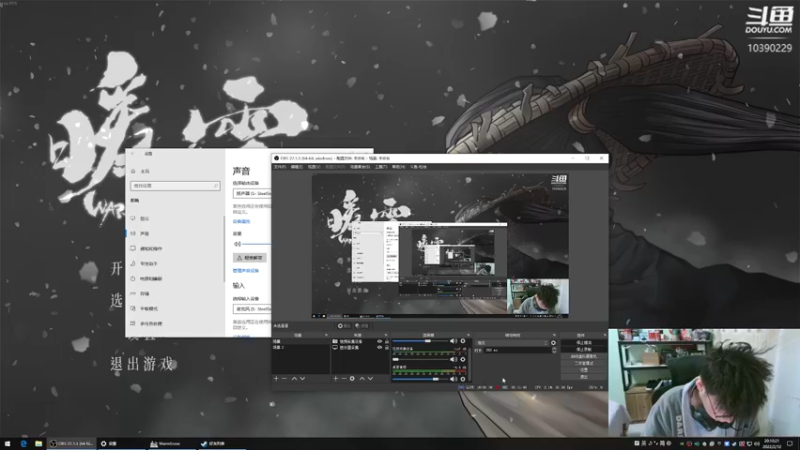Go back with the Settings window arrow
800x450 pixels.
tap(133, 154)
